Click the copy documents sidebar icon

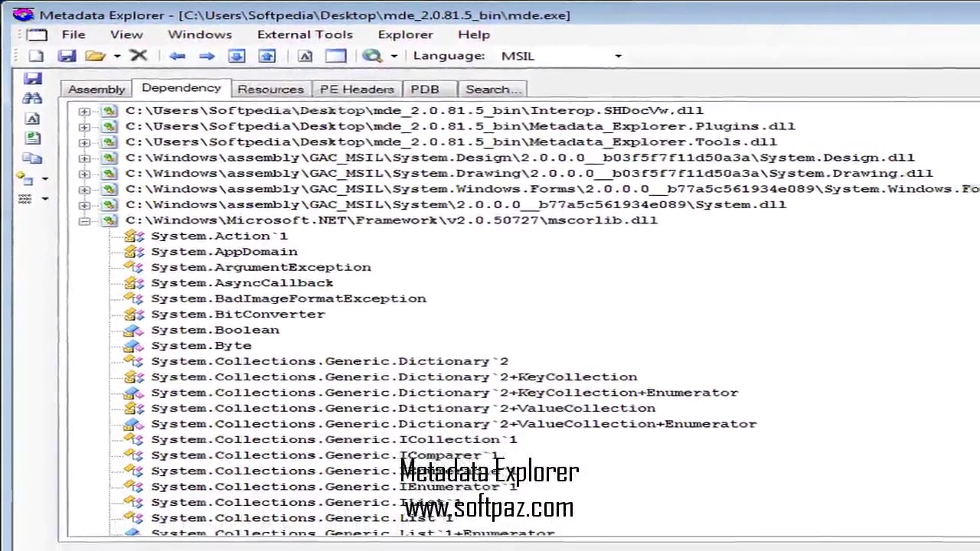(32, 158)
